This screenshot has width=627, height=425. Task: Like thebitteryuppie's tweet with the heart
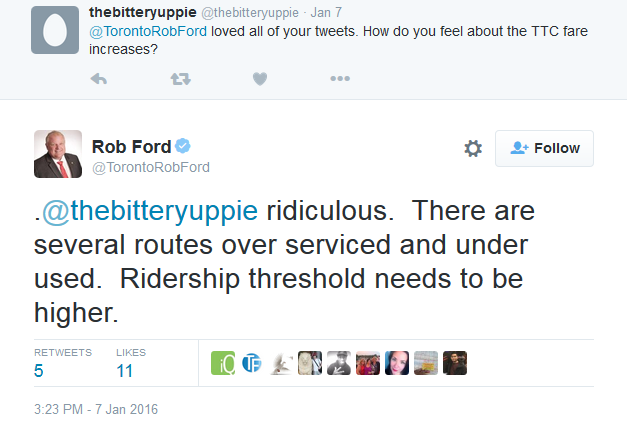click(260, 78)
